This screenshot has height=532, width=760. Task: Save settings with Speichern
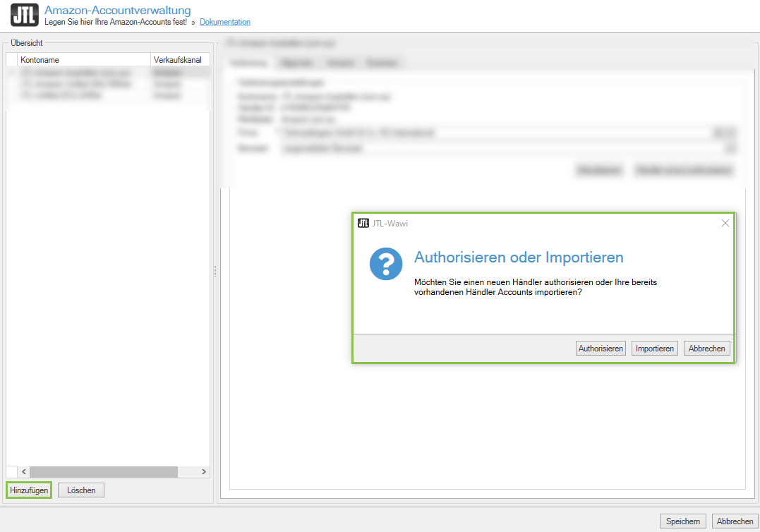tap(682, 521)
